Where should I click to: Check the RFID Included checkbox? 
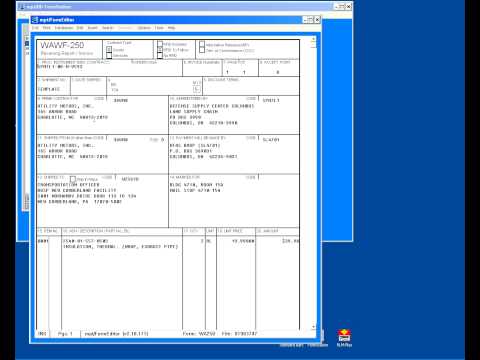click(x=160, y=44)
